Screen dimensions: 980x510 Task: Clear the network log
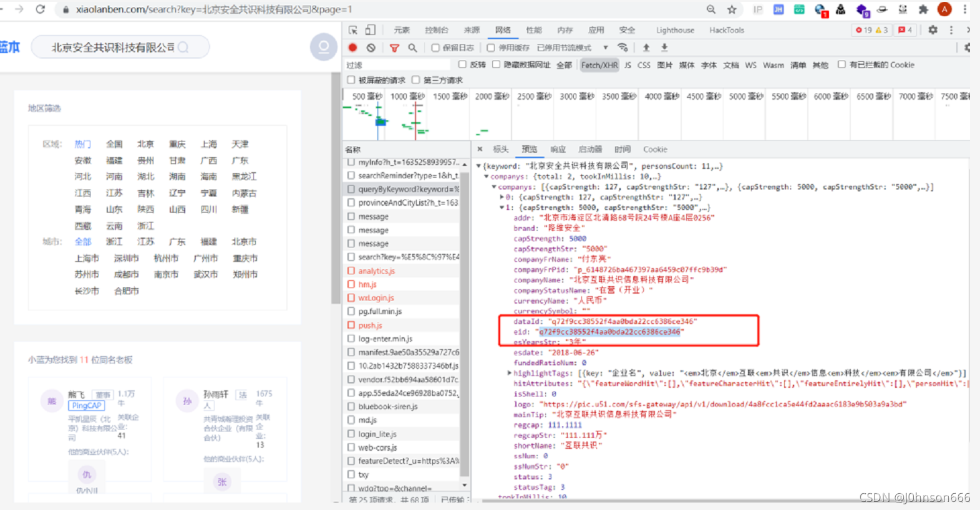click(371, 47)
